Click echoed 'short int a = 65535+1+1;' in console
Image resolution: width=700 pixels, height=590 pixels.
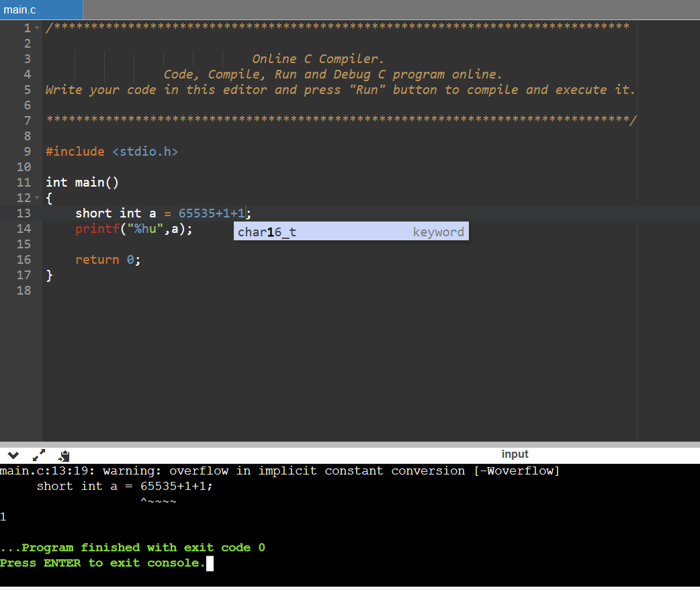pyautogui.click(x=124, y=486)
